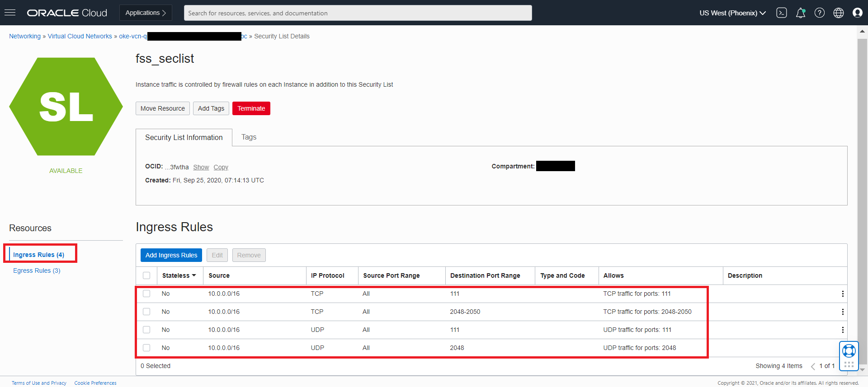This screenshot has width=868, height=387.
Task: Click 'Showing 4 Items' text
Action: coord(779,366)
